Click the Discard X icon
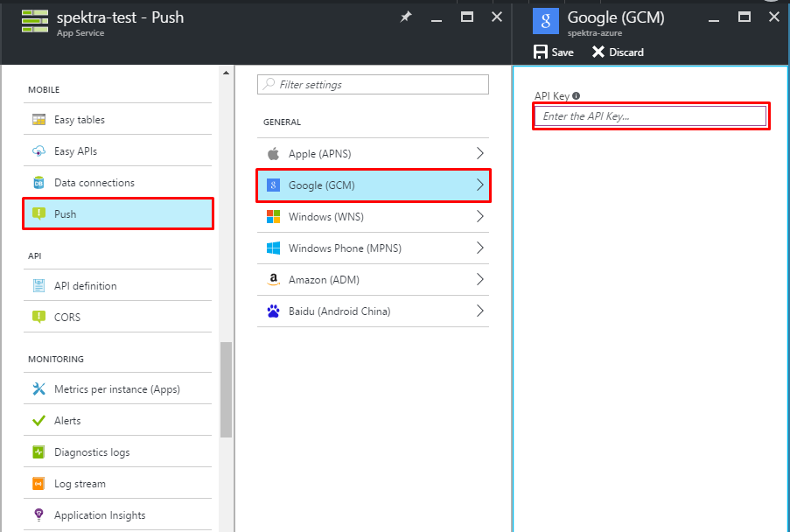 click(x=598, y=52)
